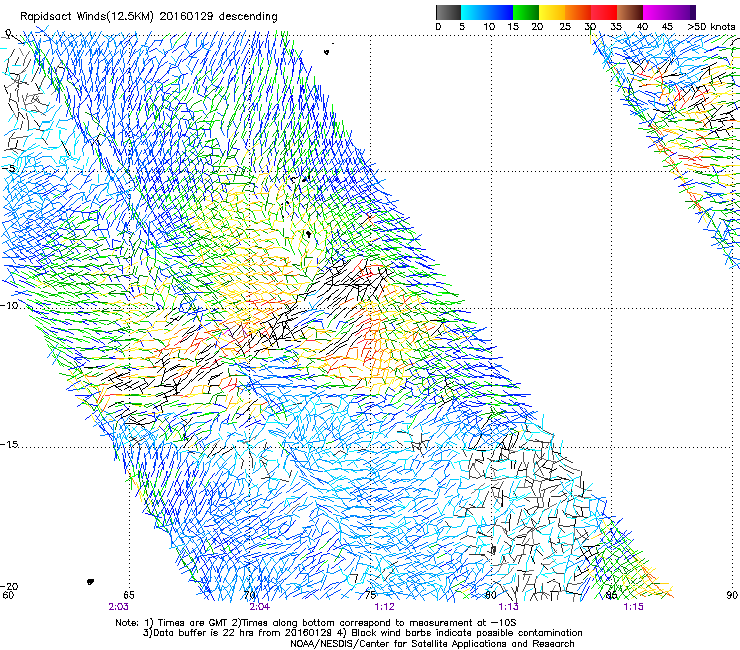Click the "-5" latitude axis label
The width and height of the screenshot is (740, 650).
click(9, 168)
